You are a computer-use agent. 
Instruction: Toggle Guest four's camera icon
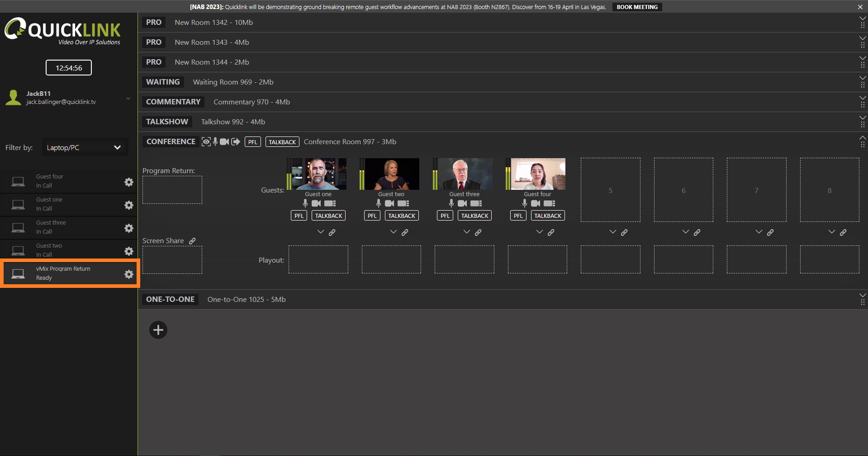(536, 203)
